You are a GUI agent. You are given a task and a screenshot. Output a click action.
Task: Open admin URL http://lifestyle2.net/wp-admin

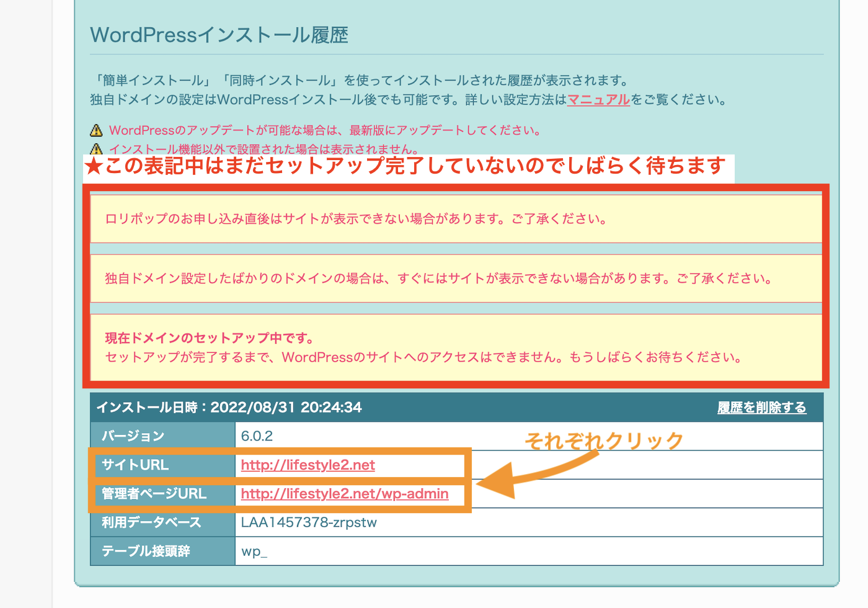click(345, 493)
